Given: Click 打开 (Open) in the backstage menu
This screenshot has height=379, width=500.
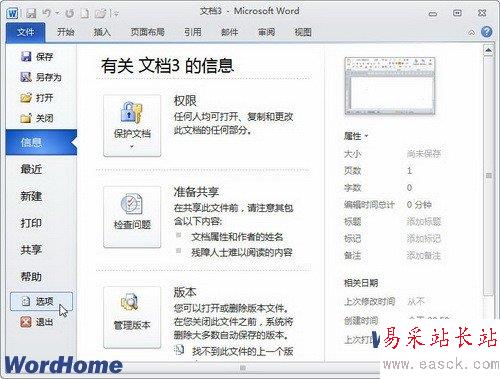Looking at the screenshot, I should point(37,98).
